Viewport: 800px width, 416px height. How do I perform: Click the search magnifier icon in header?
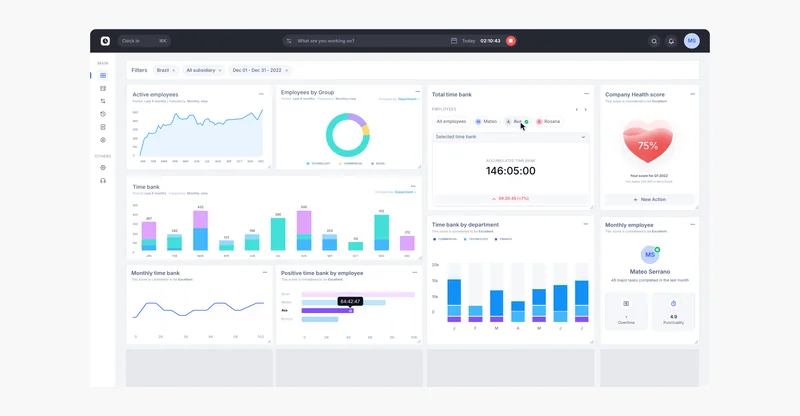click(x=654, y=41)
